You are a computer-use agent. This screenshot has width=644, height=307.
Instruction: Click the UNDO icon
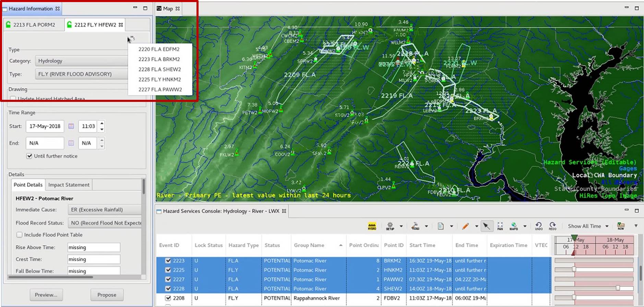pyautogui.click(x=539, y=226)
